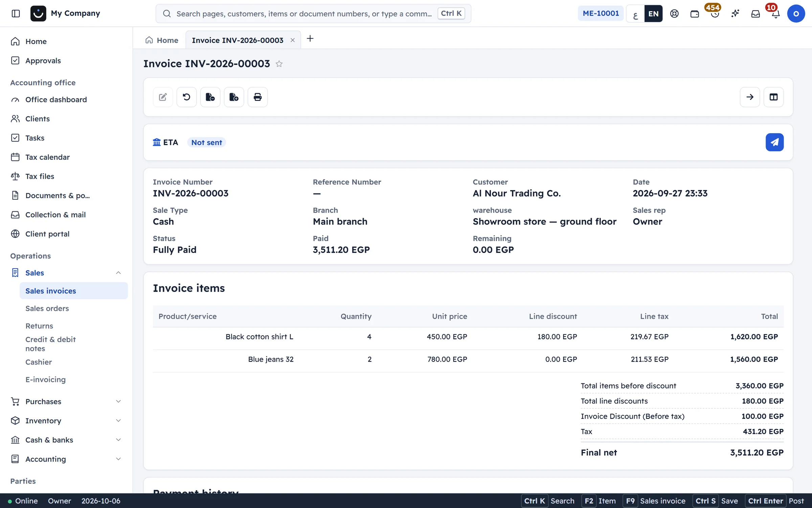Click the ME-10001 company badge
812x508 pixels.
click(601, 14)
